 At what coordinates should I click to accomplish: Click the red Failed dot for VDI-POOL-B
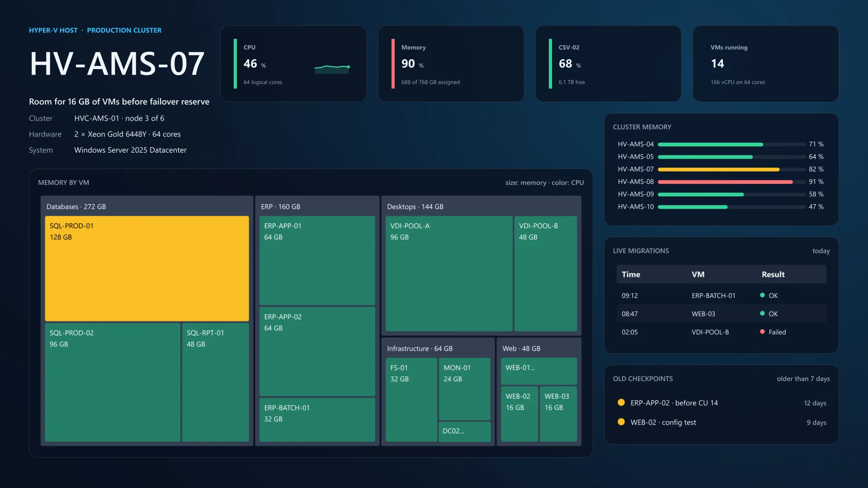click(762, 332)
